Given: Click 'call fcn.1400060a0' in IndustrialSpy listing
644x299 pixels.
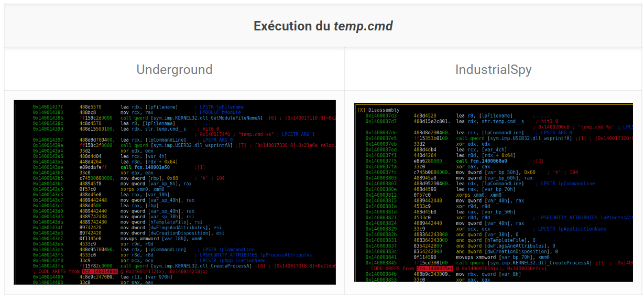Looking at the screenshot, I should [482, 161].
